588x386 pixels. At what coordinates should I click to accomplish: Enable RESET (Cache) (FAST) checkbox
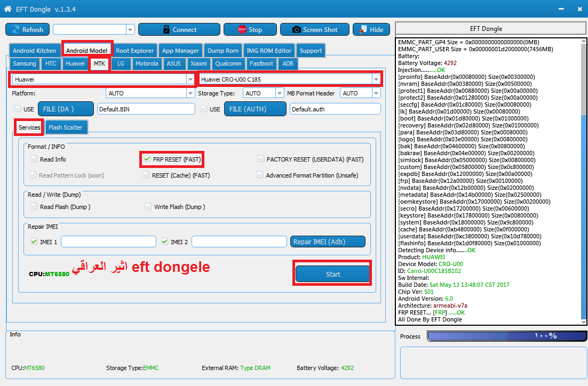[x=146, y=175]
